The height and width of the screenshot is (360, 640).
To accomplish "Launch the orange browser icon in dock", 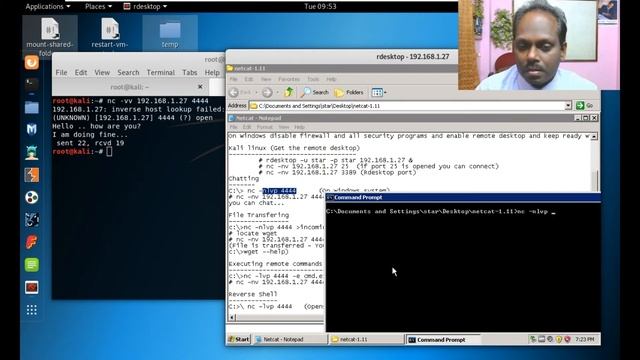I will point(32,63).
